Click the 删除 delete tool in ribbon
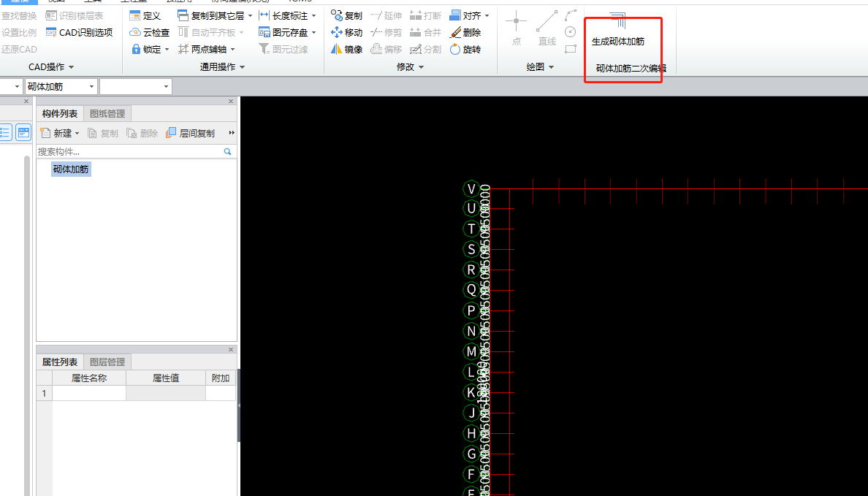This screenshot has height=496, width=868. [x=465, y=33]
